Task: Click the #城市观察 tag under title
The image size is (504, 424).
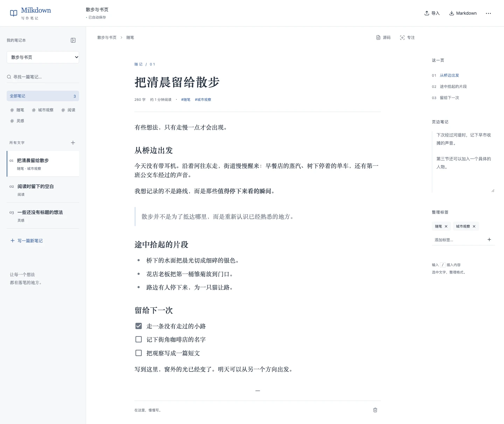Action: (x=203, y=100)
